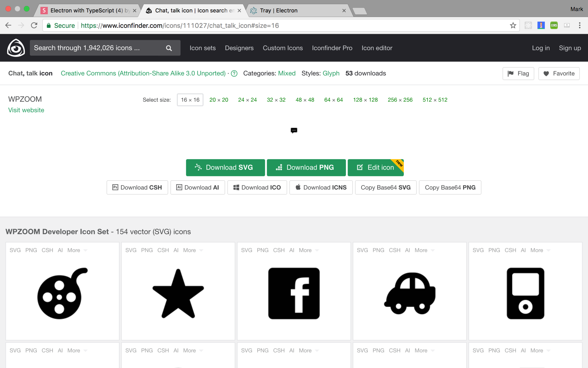The height and width of the screenshot is (368, 588).
Task: Click the CORS extension icon
Action: click(554, 26)
